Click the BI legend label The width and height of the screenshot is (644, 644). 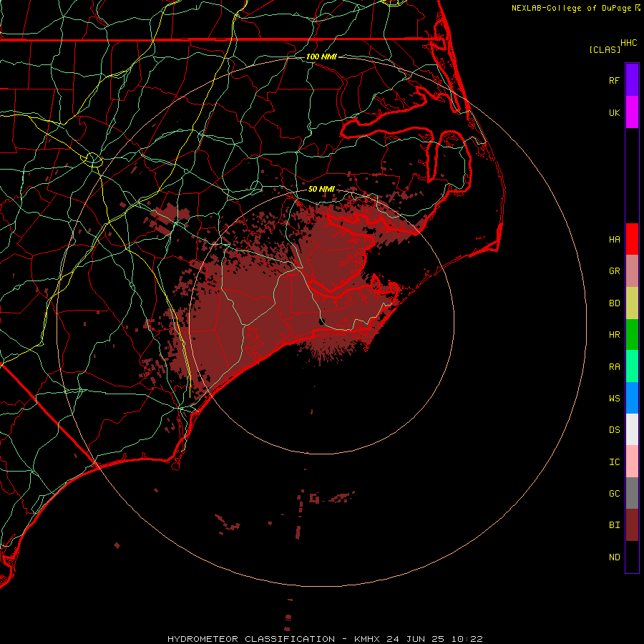[x=614, y=525]
